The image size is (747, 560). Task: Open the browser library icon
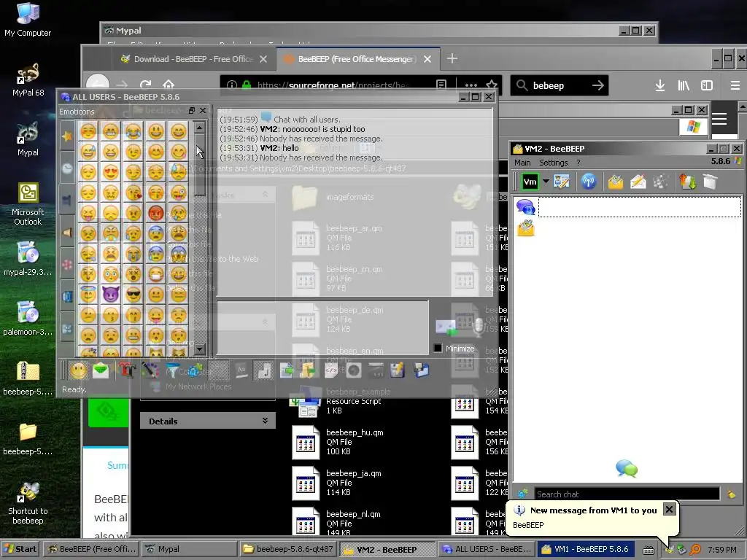tap(684, 85)
